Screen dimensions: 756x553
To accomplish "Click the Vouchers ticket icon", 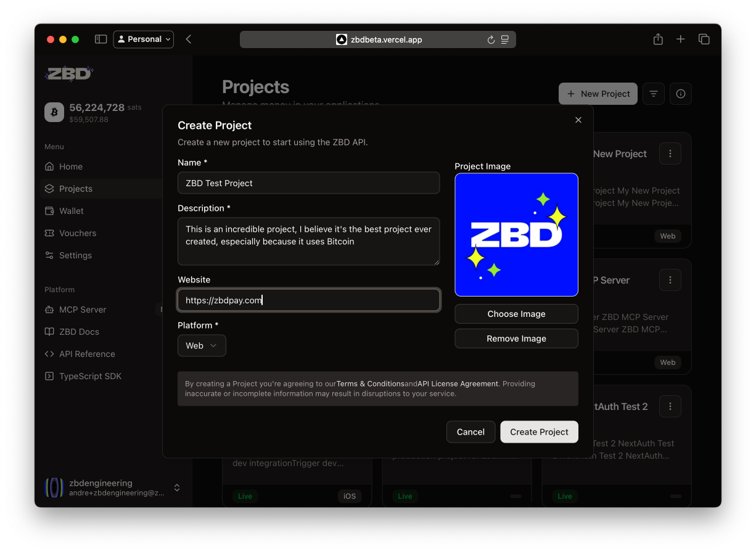I will tap(50, 233).
